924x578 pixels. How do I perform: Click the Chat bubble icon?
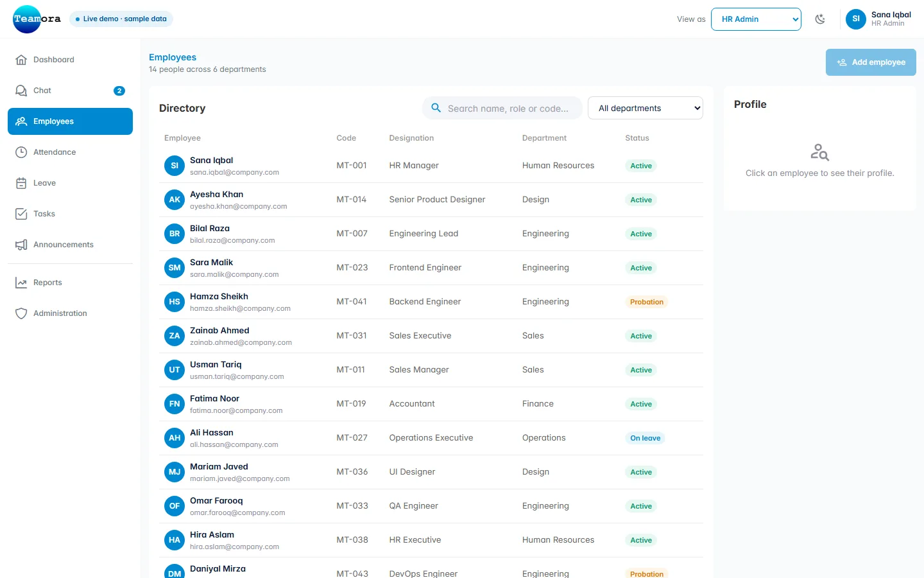pos(21,91)
